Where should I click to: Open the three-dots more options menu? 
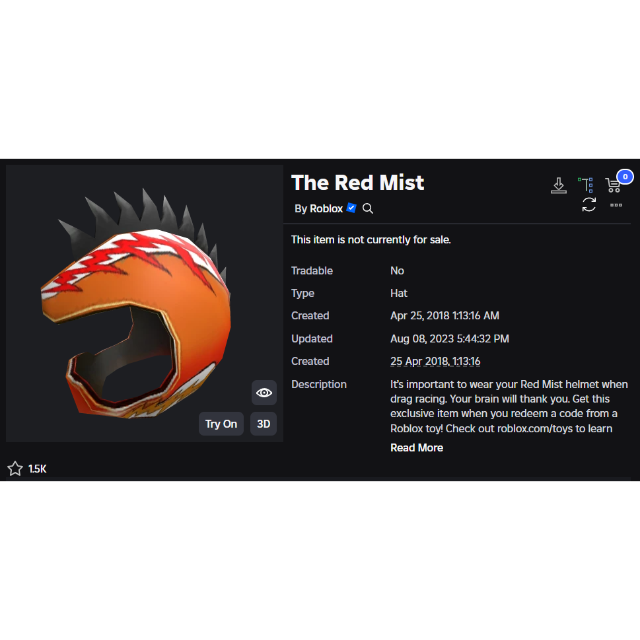tap(616, 205)
